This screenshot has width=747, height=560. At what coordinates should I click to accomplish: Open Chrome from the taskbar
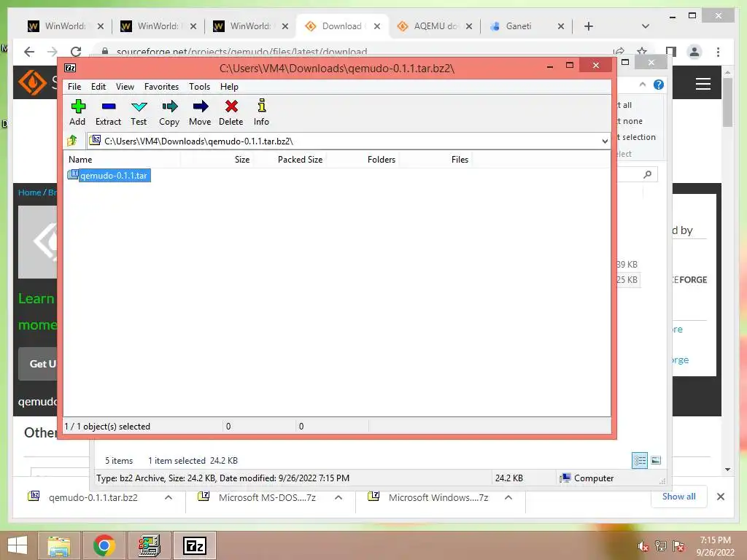click(x=104, y=545)
